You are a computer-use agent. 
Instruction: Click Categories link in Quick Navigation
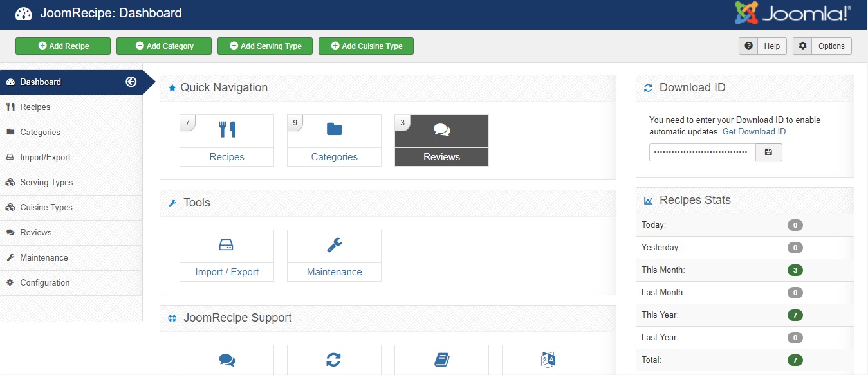(x=334, y=157)
